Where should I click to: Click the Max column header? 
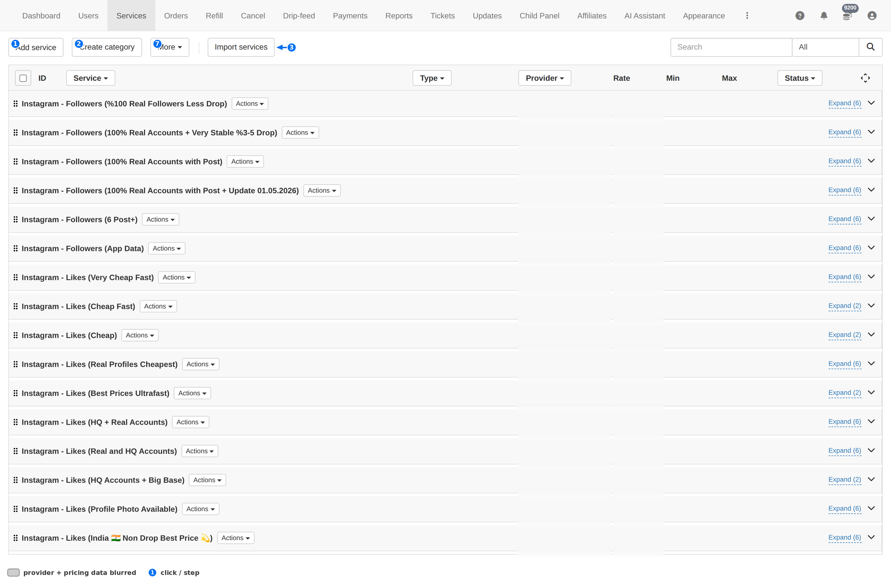tap(729, 78)
